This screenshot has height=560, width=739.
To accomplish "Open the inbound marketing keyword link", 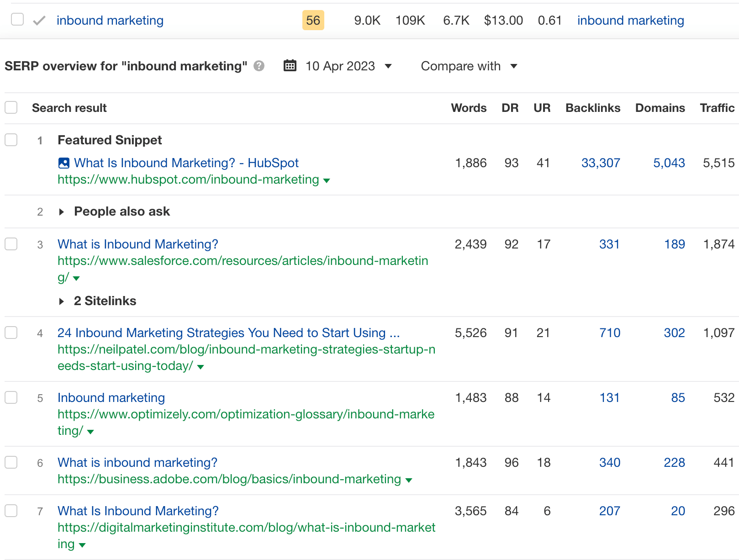I will click(x=110, y=20).
